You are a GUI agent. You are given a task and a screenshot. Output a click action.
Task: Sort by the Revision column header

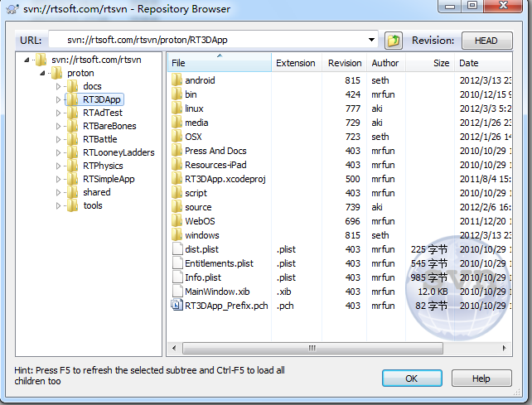344,62
